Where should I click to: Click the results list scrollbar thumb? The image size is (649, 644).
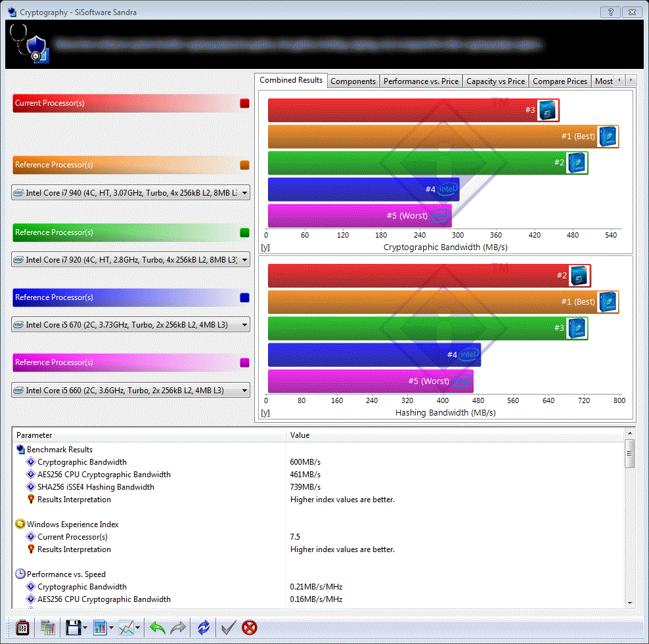[629, 454]
